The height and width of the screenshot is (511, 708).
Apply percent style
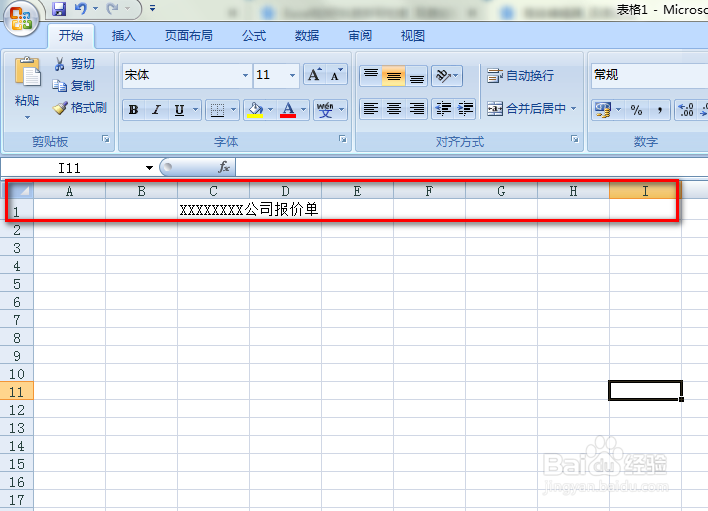tap(636, 110)
